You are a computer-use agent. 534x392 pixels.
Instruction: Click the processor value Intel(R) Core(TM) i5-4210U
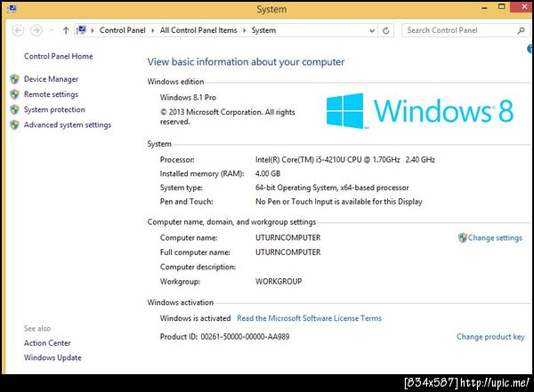point(345,160)
